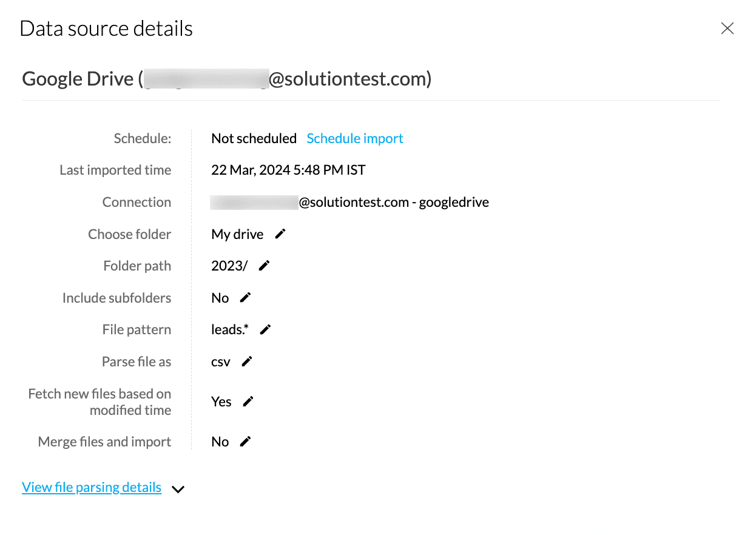Click the Schedule import link

(x=355, y=138)
